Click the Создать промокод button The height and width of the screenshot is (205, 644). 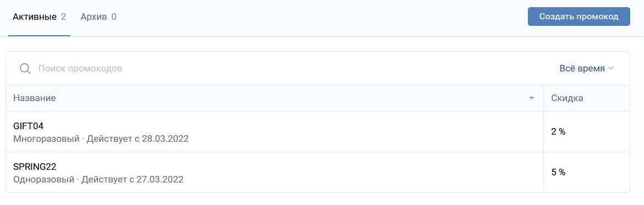tap(578, 17)
